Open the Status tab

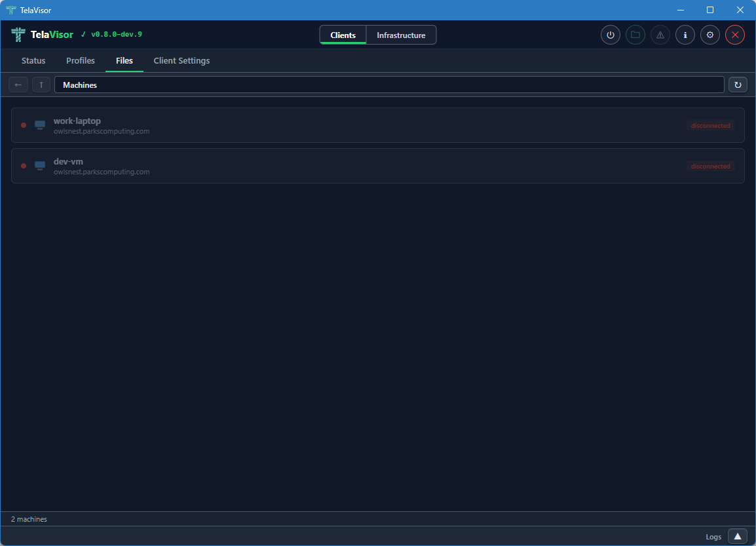point(33,61)
